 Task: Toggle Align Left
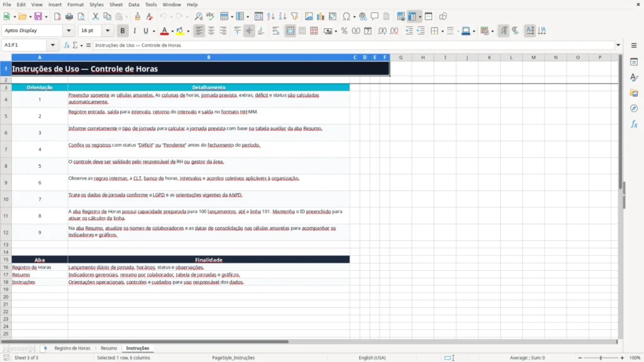(x=199, y=31)
